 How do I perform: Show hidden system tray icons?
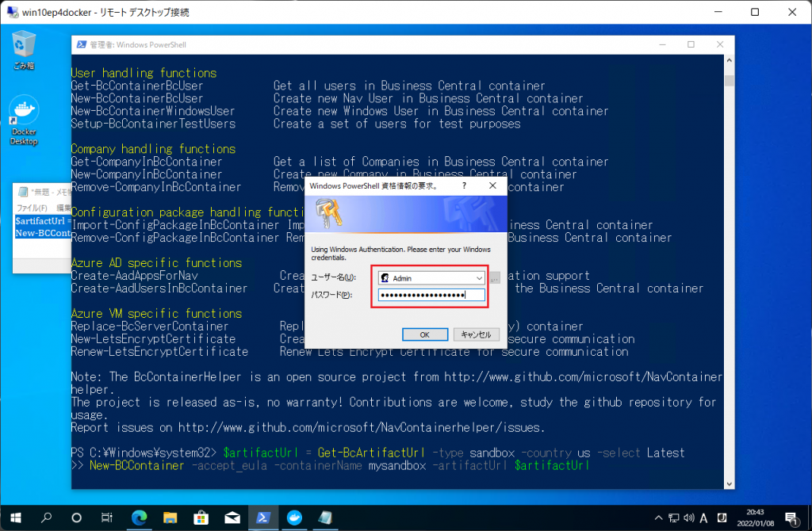658,518
